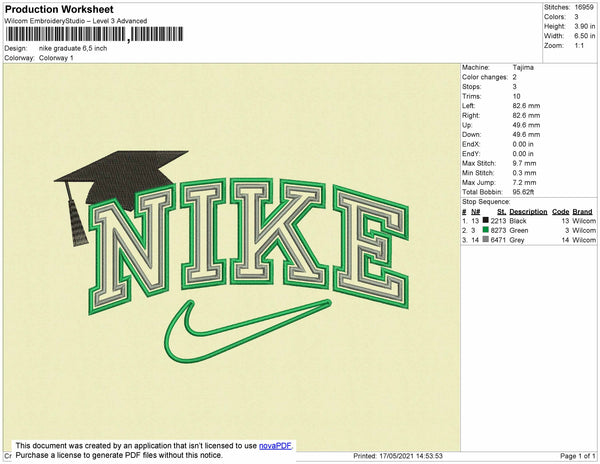
Task: Click the Brand column header
Action: [582, 212]
